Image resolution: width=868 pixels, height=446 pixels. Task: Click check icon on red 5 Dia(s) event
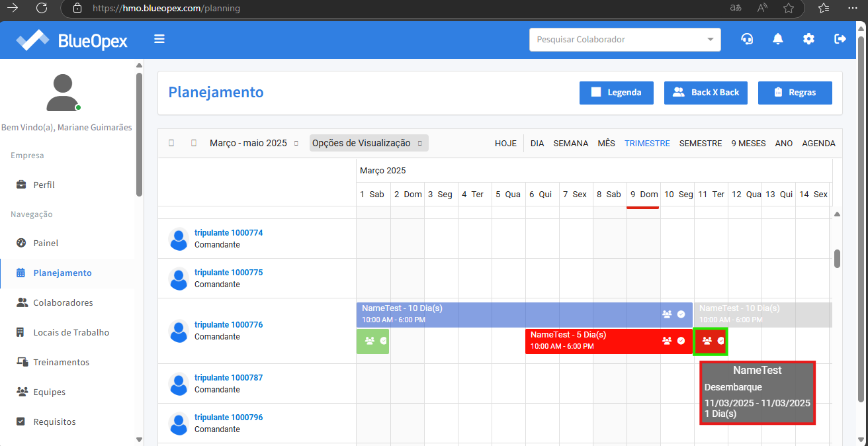(681, 341)
